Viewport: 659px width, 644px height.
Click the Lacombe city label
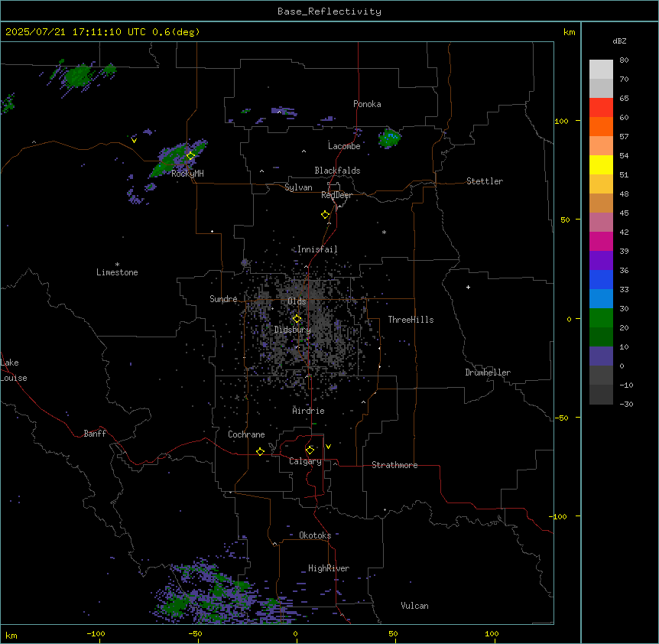pos(344,146)
